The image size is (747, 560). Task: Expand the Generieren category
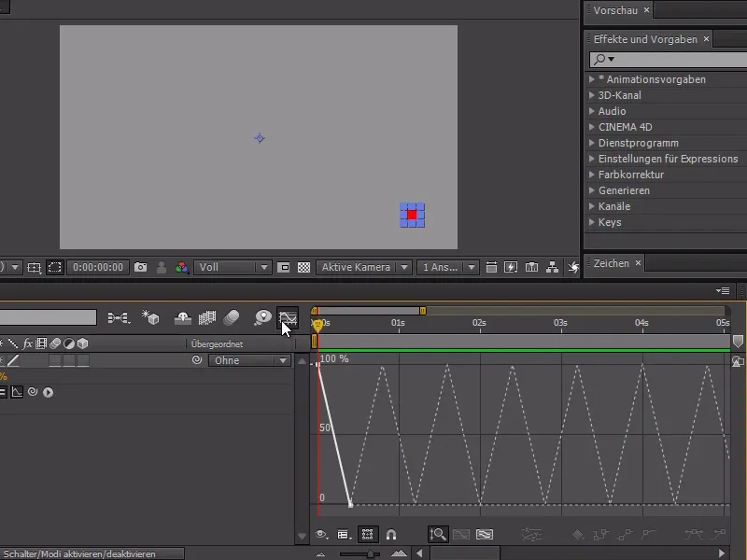pyautogui.click(x=591, y=190)
